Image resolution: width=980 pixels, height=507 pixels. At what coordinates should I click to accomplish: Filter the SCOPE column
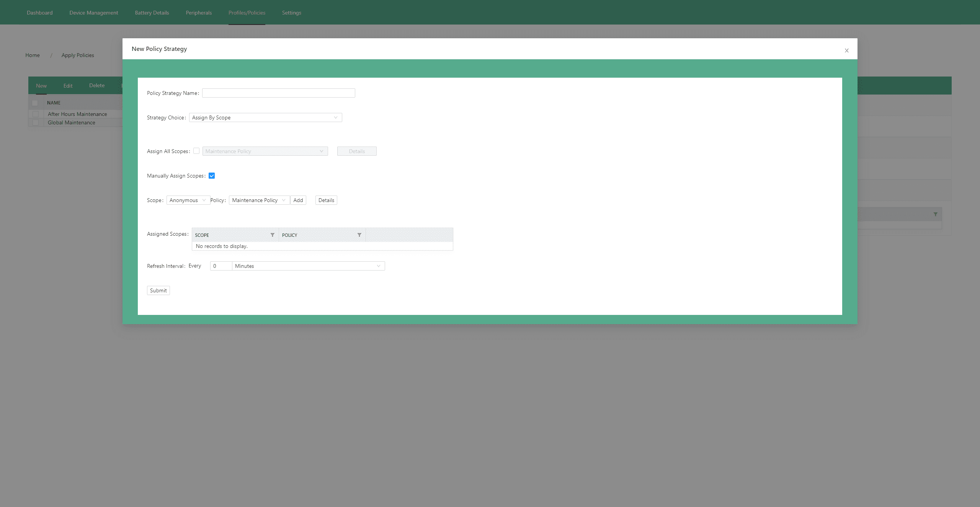tap(273, 235)
